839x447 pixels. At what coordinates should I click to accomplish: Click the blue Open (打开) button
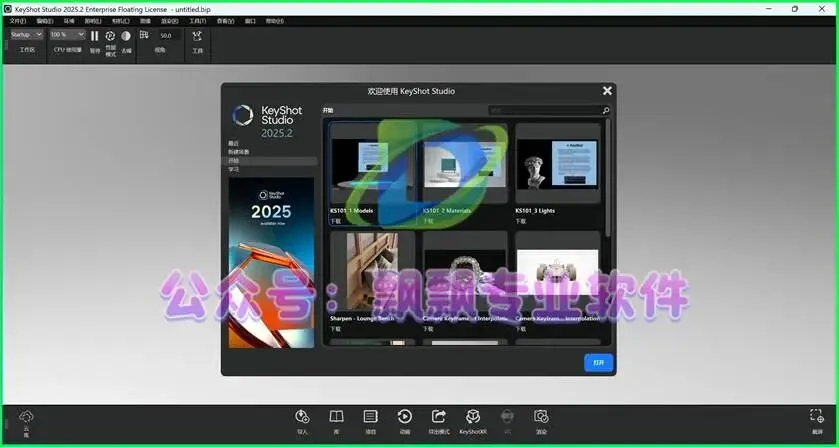click(x=599, y=362)
